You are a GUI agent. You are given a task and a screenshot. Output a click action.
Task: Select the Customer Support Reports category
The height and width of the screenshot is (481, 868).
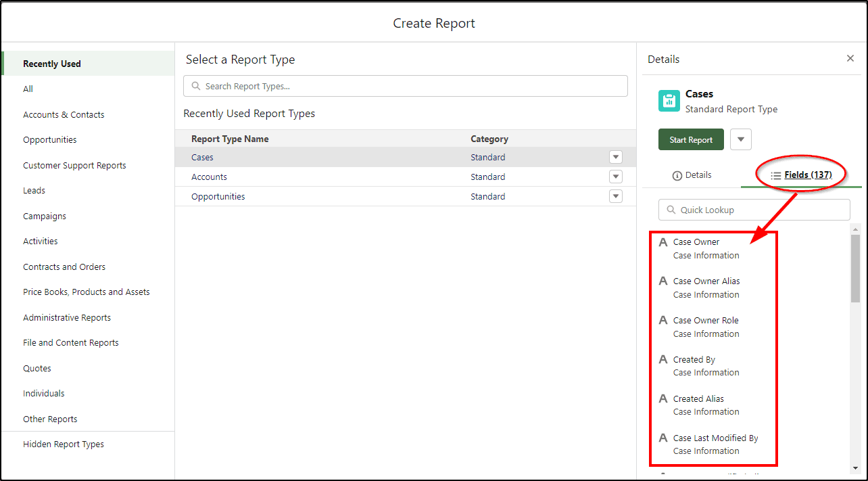click(88, 165)
